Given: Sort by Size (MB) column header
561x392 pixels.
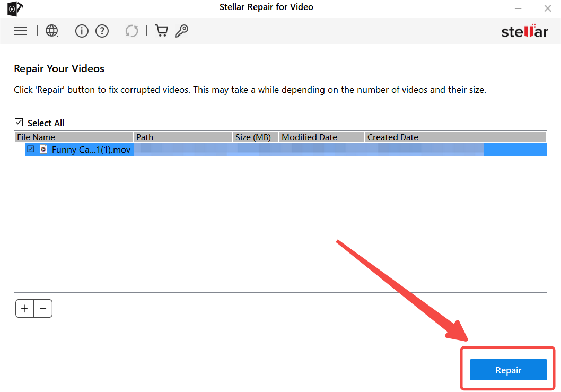Looking at the screenshot, I should coord(256,137).
